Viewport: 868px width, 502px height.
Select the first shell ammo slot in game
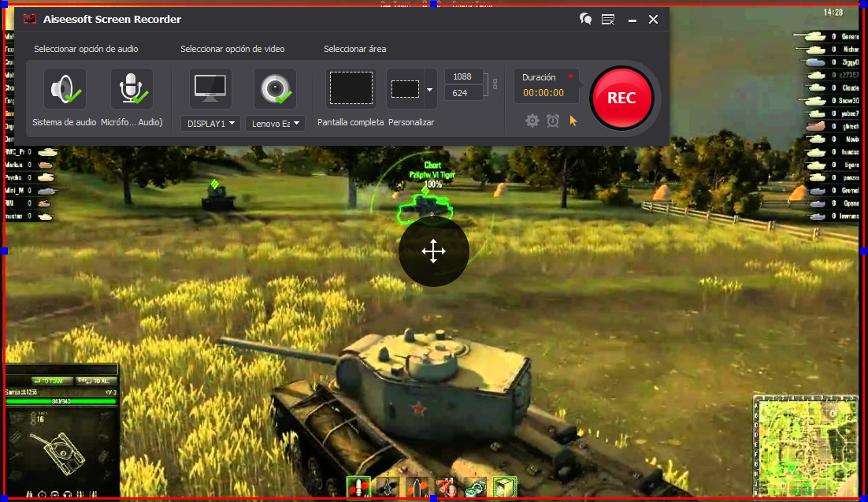coord(358,487)
